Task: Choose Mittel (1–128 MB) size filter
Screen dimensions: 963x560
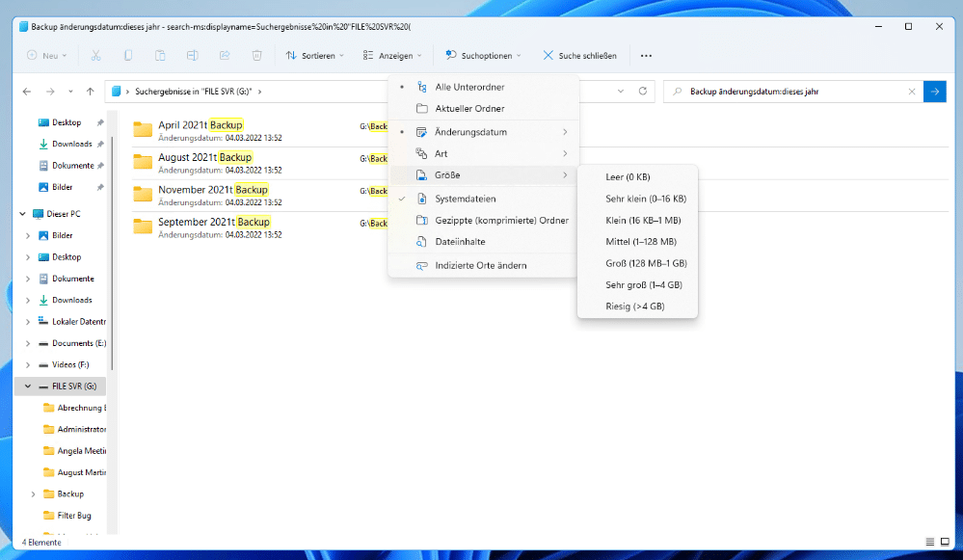Action: coord(640,241)
